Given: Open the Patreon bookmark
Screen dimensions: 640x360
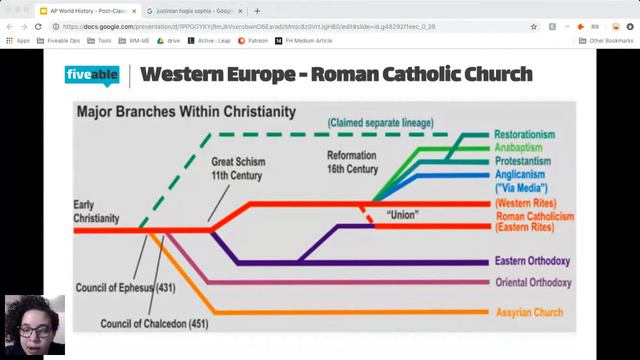Looking at the screenshot, I should pos(253,41).
